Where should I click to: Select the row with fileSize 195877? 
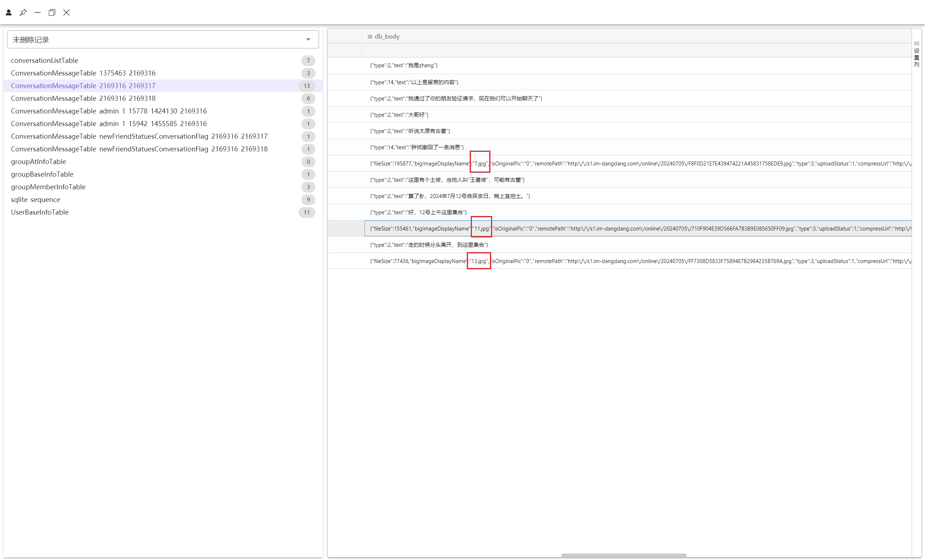pos(619,164)
